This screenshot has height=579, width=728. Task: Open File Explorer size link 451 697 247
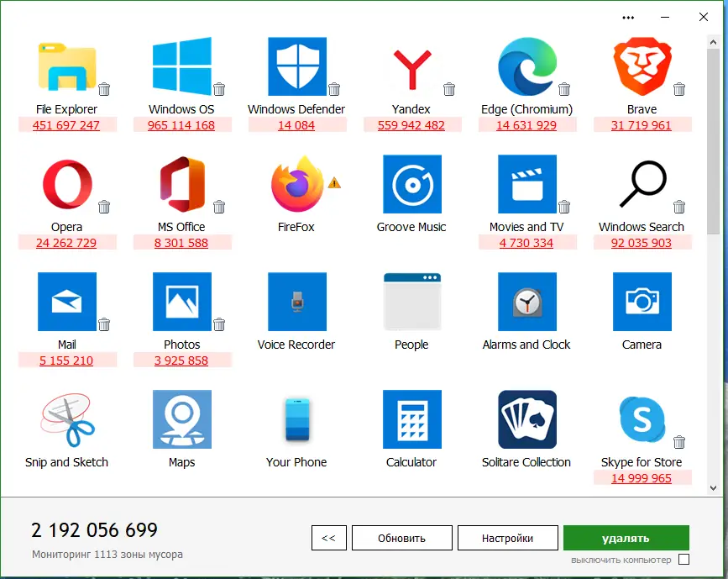pyautogui.click(x=66, y=125)
